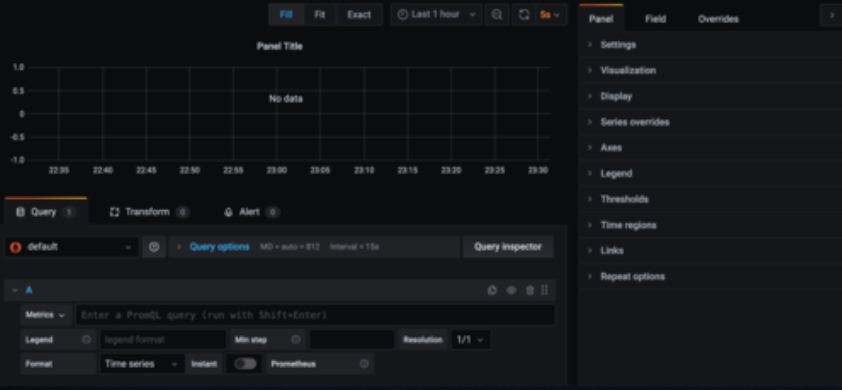Click the collapse panel arrow at top right
The height and width of the screenshot is (390, 842).
point(831,15)
